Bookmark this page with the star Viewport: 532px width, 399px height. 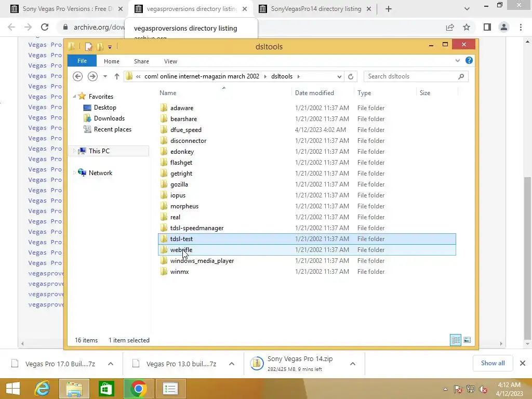pyautogui.click(x=467, y=27)
